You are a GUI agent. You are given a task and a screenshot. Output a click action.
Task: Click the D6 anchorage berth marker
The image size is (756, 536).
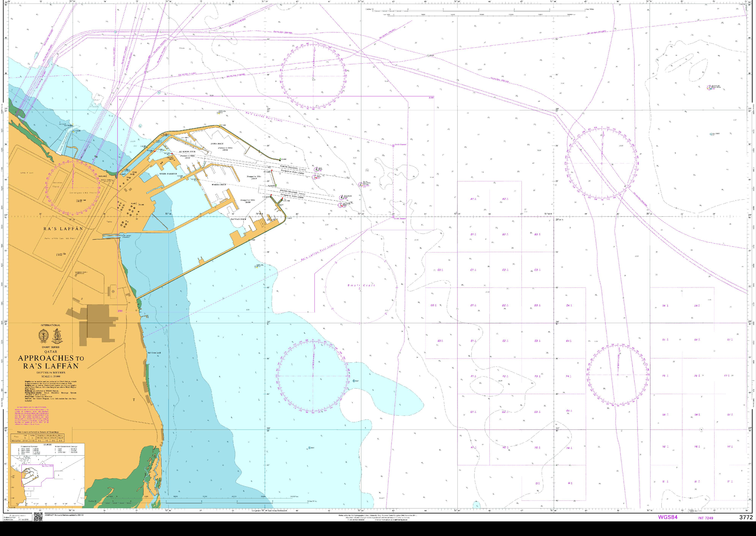tap(697, 306)
